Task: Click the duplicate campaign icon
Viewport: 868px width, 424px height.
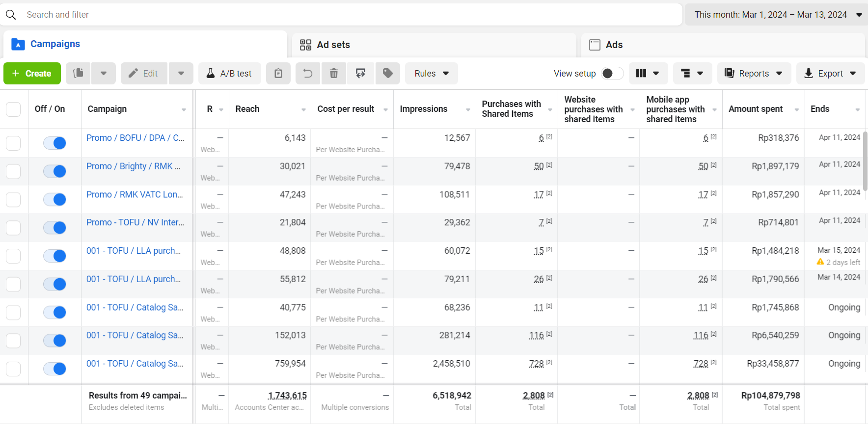Action: 78,74
